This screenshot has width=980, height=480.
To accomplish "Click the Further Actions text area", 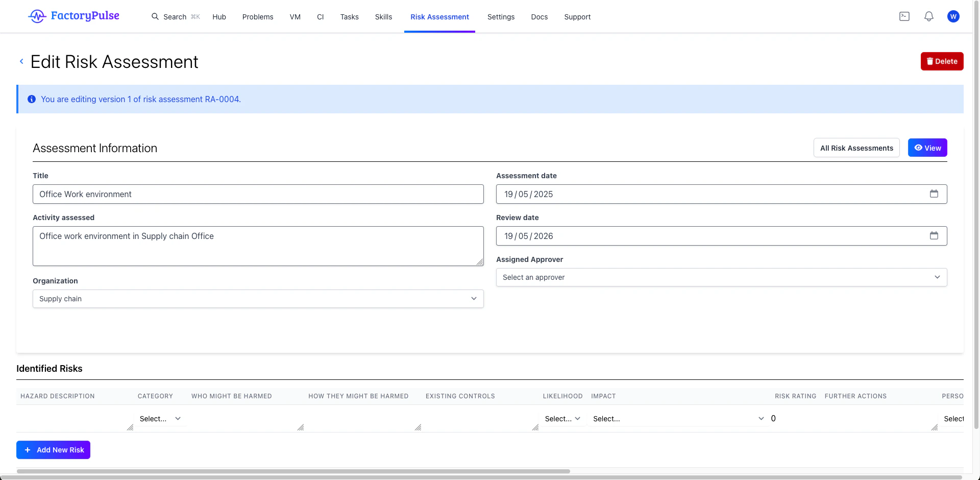I will tap(880, 419).
